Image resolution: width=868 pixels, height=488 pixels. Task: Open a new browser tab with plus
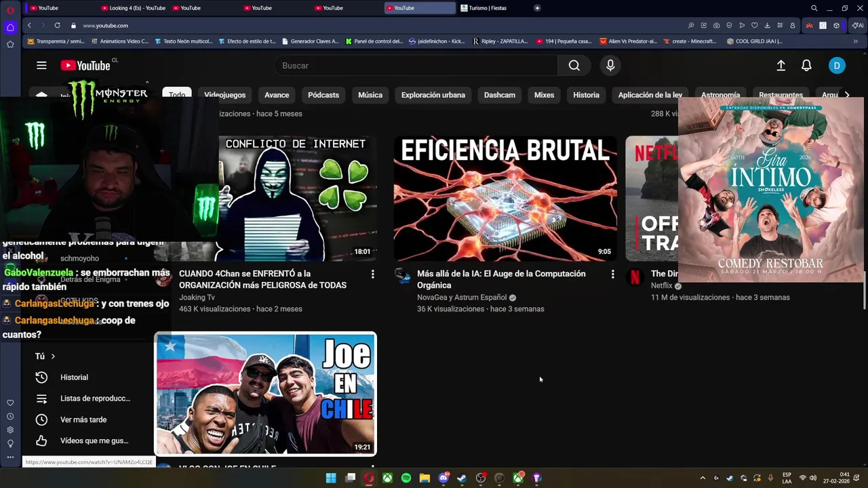[x=537, y=8]
